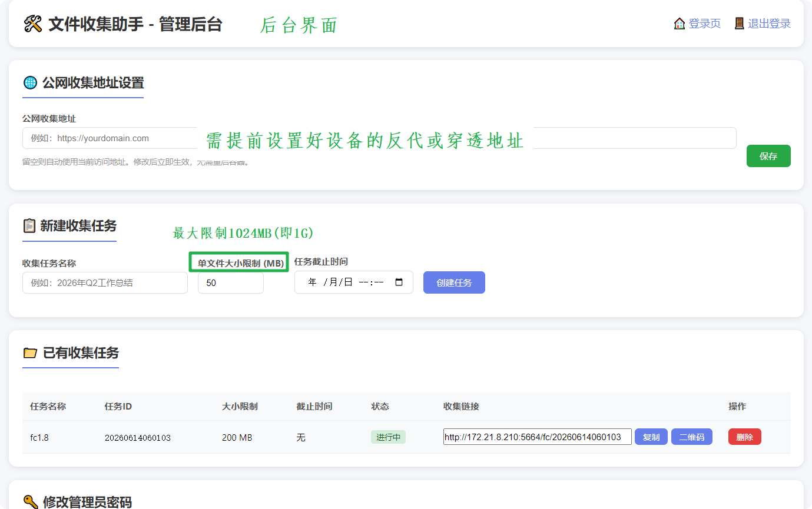Delete task fc1.8 with 删除 button

(745, 437)
